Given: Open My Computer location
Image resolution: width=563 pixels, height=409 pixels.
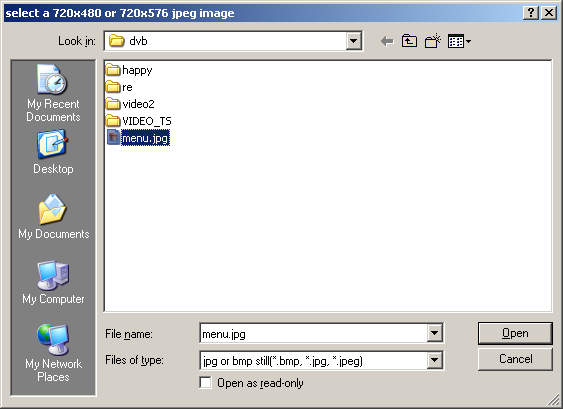Looking at the screenshot, I should [53, 283].
